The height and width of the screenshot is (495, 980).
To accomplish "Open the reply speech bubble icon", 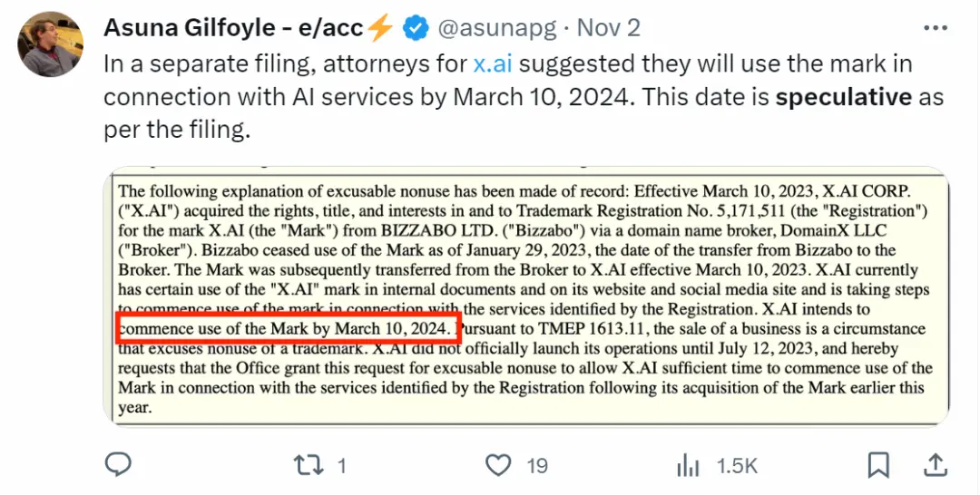I will point(119,465).
